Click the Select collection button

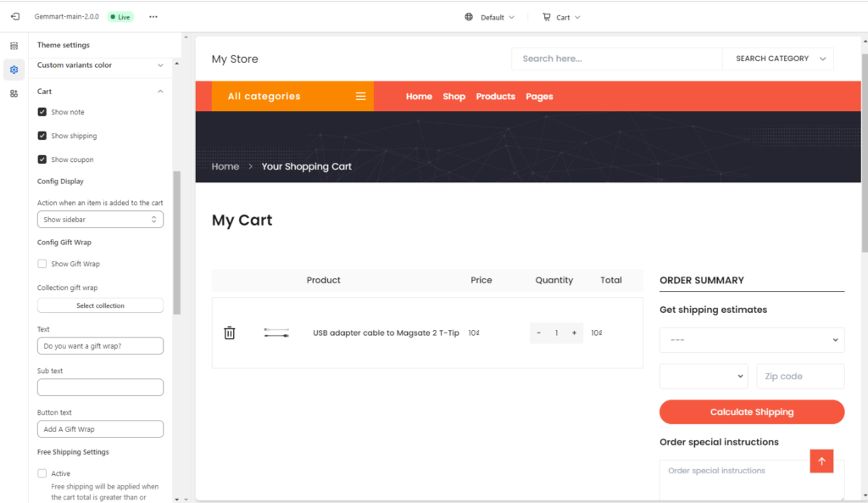100,306
